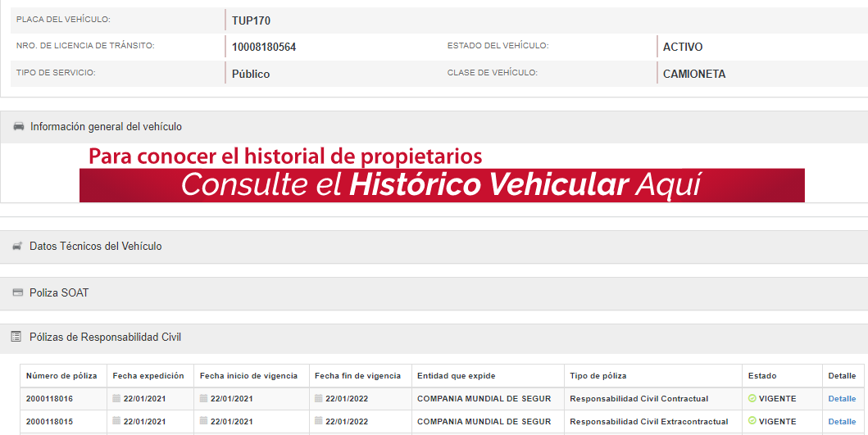Expand the Información general del vehículo section
The height and width of the screenshot is (435, 868).
pyautogui.click(x=106, y=127)
